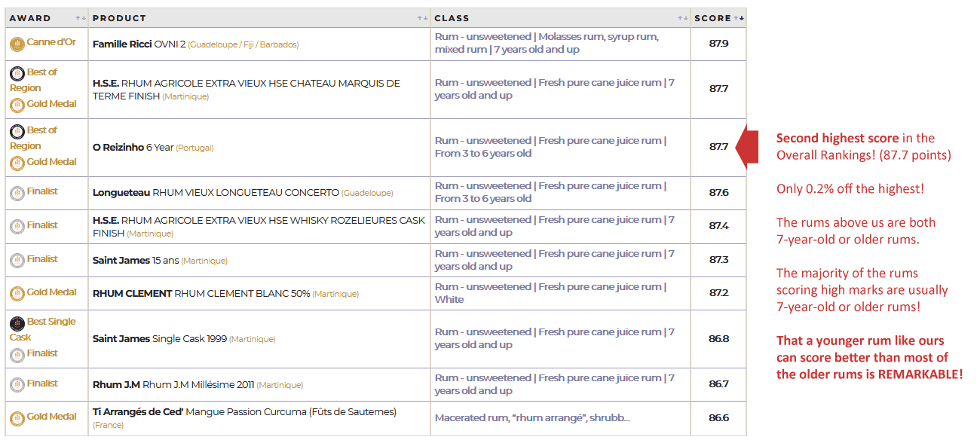Open Ti Arrangés de Ced' Mangue Passion Curcuma product
Screen dimensions: 980x443
pyautogui.click(x=244, y=412)
